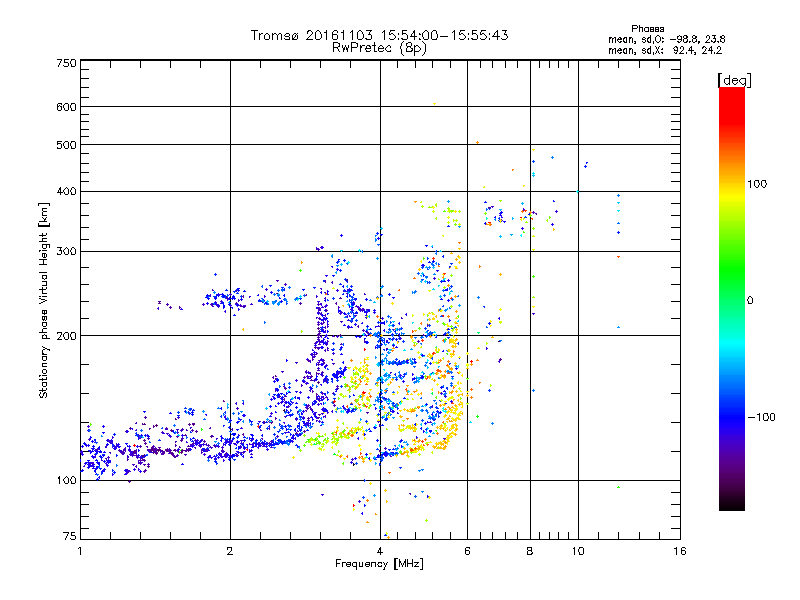Image resolution: width=800 pixels, height=600 pixels.
Task: Click the x-axis tick label '2'
Action: (230, 551)
